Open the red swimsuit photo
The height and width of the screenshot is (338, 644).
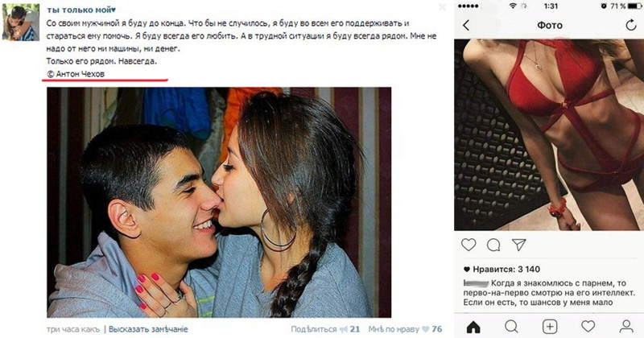tap(549, 134)
